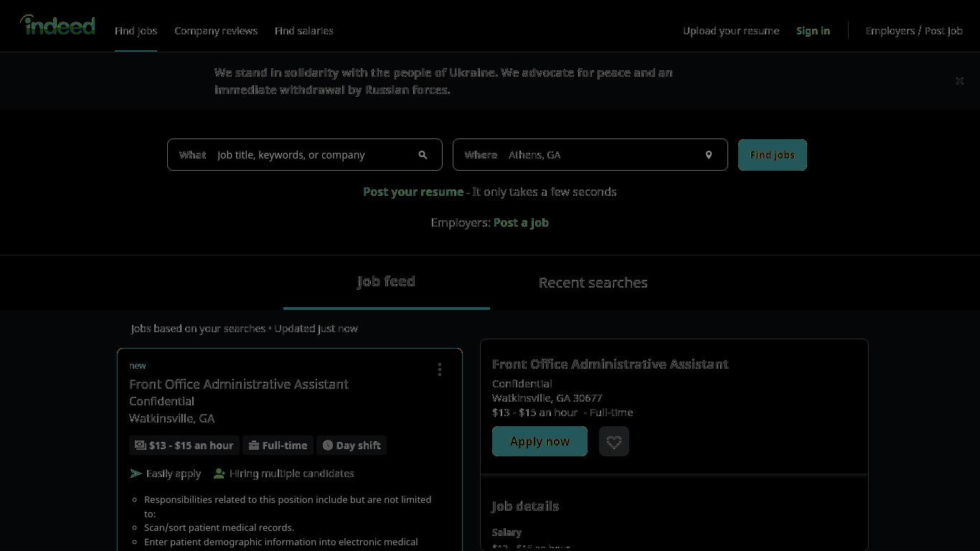Click the Sign in link
The height and width of the screenshot is (551, 980).
pyautogui.click(x=813, y=31)
